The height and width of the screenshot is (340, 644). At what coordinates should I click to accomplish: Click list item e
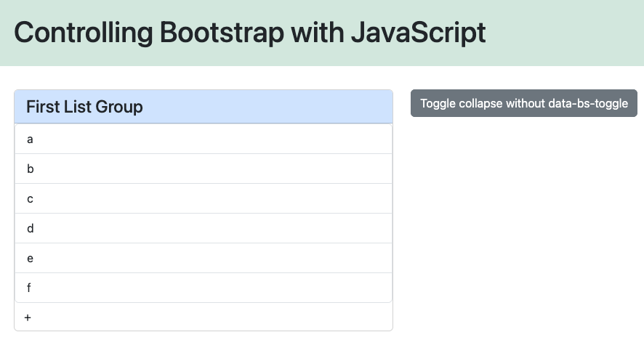[x=30, y=258]
